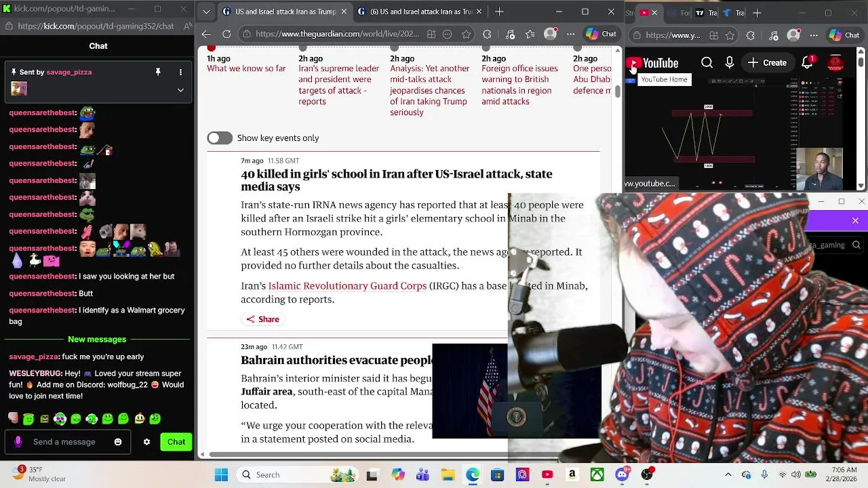Go back in the Guardian browser window

[207, 34]
